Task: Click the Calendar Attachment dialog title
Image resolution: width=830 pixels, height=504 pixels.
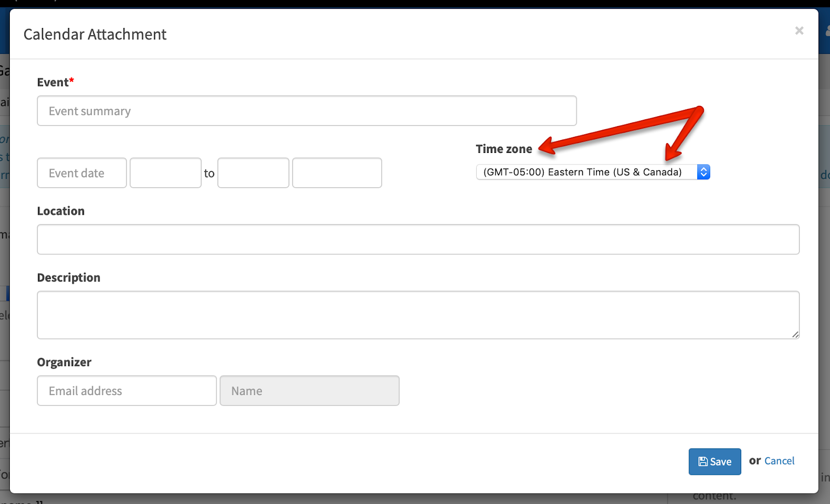Action: pyautogui.click(x=95, y=34)
